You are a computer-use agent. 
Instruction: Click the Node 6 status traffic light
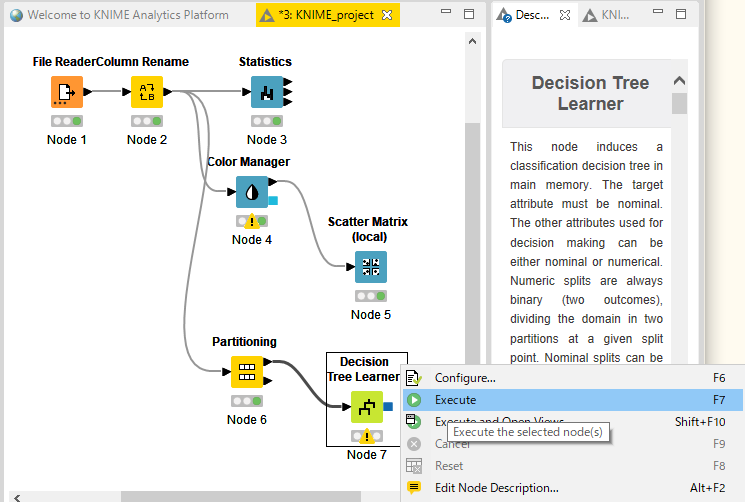[247, 401]
